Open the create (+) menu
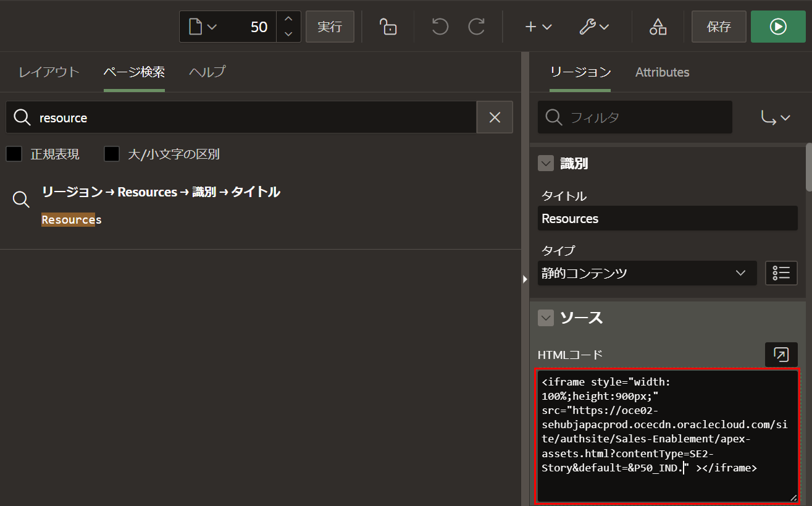812x506 pixels. pos(537,27)
